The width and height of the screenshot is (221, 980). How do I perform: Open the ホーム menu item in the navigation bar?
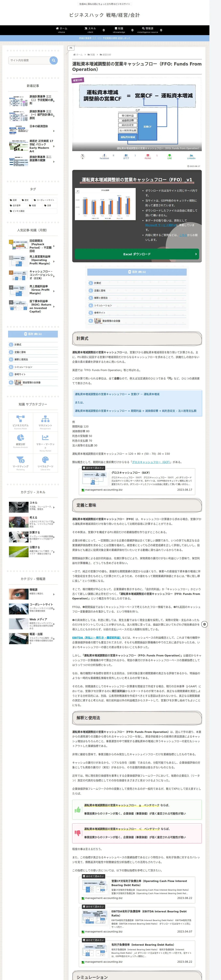click(x=61, y=30)
